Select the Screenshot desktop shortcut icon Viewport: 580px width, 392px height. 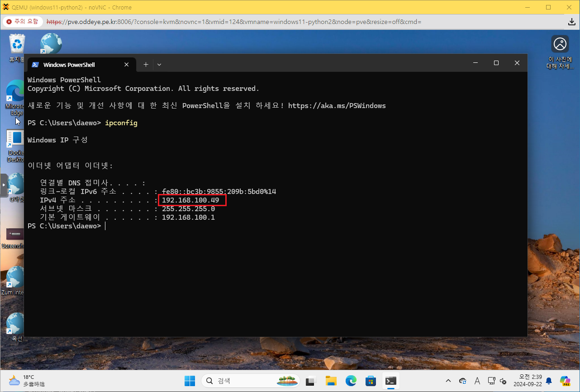(14, 238)
